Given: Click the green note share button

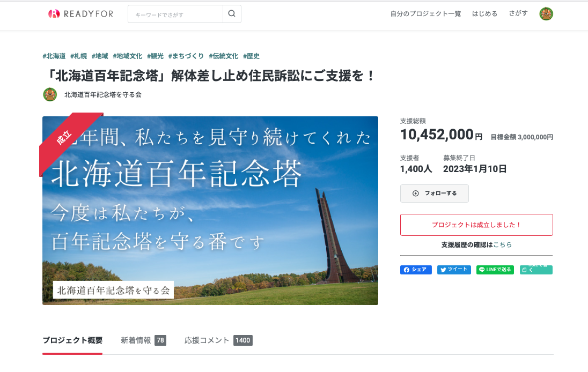Looking at the screenshot, I should click(536, 270).
